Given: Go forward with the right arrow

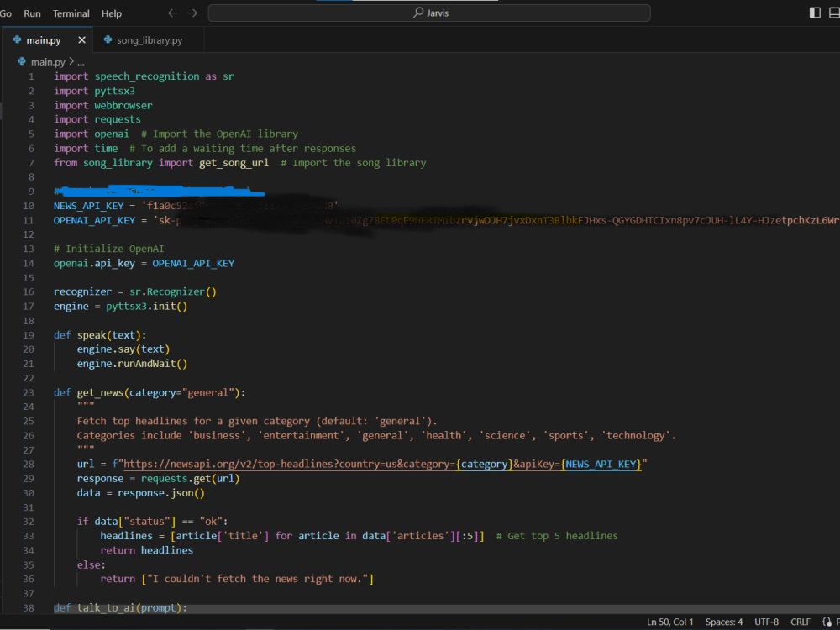Looking at the screenshot, I should 193,13.
